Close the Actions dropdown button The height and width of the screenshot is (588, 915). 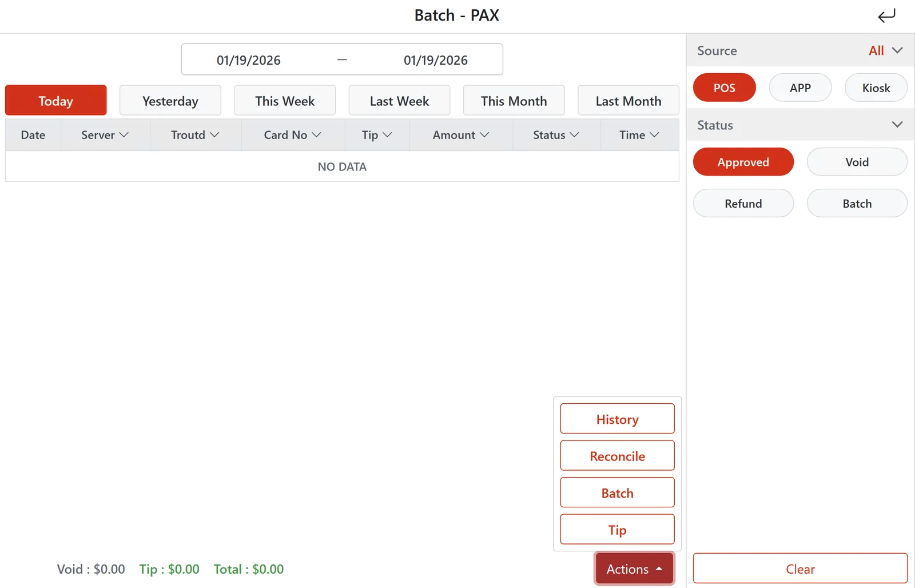(634, 569)
